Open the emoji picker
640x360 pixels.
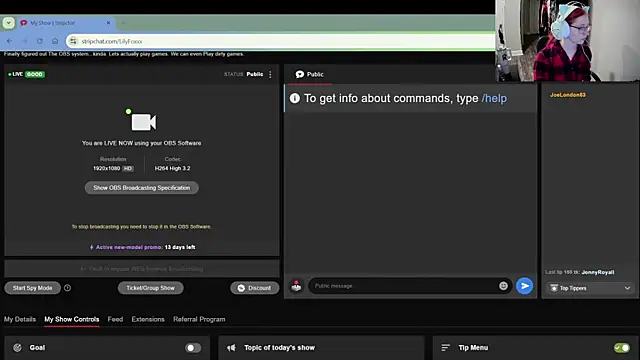tap(503, 286)
